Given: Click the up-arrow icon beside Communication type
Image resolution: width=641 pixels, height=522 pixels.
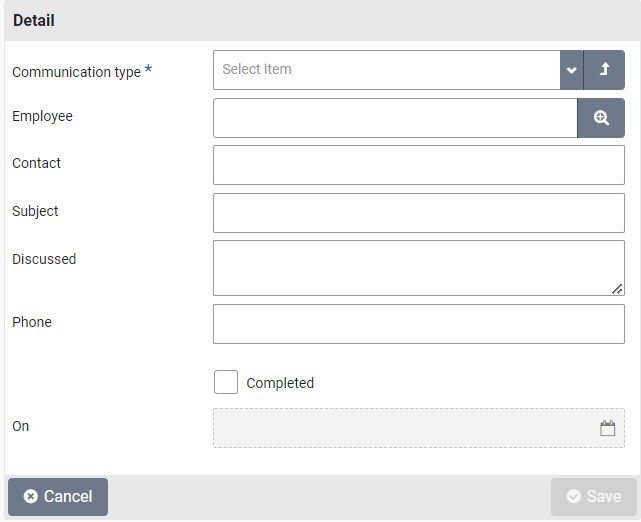Looking at the screenshot, I should [x=604, y=70].
